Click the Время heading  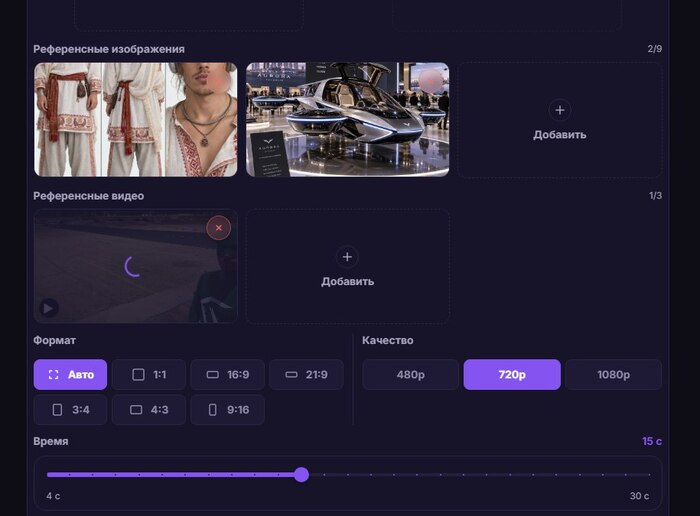pos(51,441)
